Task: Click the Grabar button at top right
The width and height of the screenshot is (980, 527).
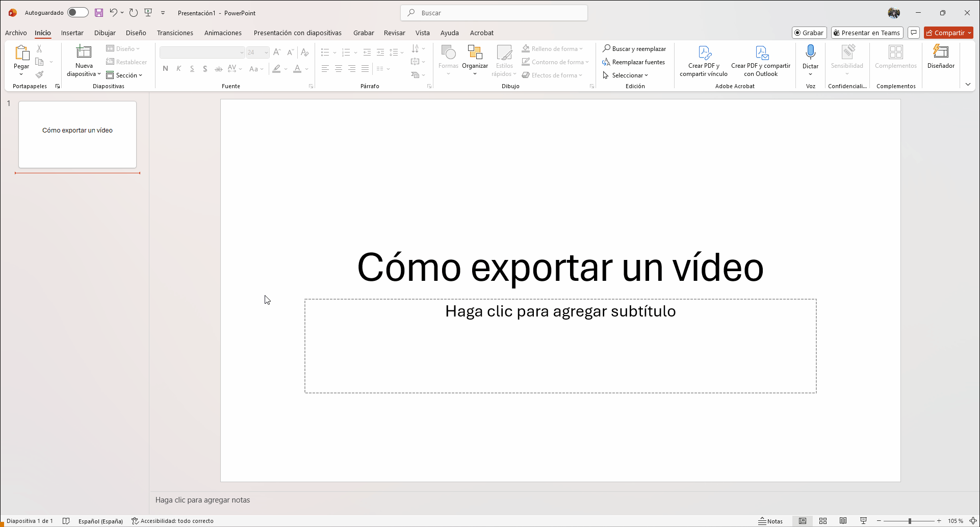Action: click(x=809, y=33)
